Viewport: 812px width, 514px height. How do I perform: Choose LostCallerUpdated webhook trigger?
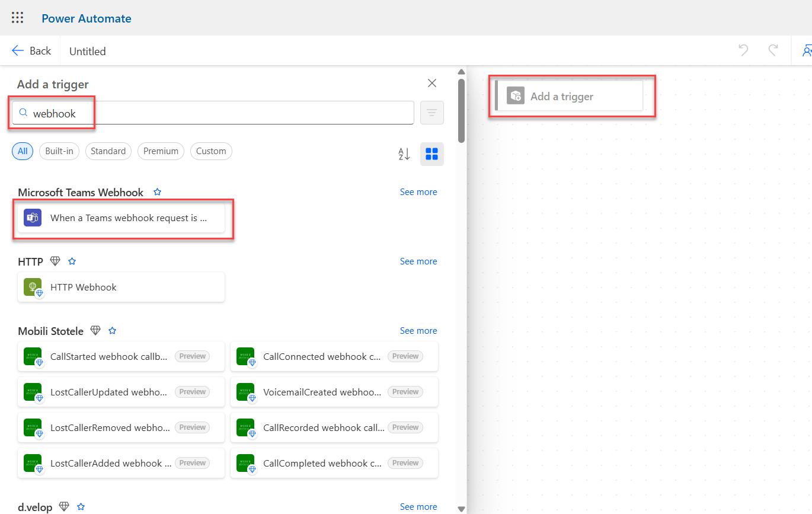click(x=122, y=392)
